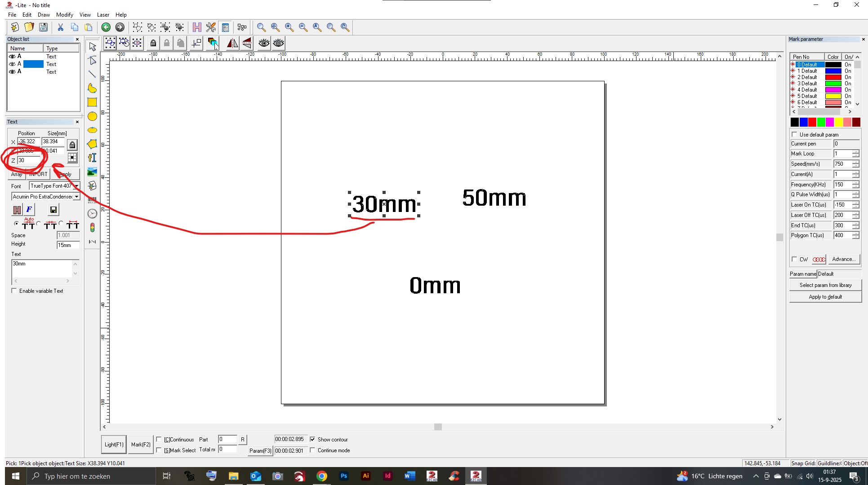The width and height of the screenshot is (868, 485).
Task: Choose the text drawing tool
Action: click(92, 158)
